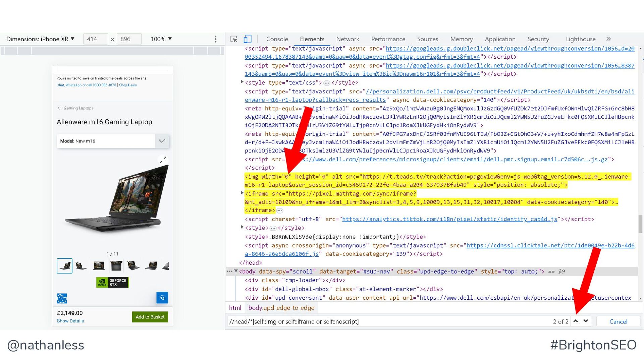The image size is (644, 362).
Task: Select the third laptop thumbnail
Action: (99, 266)
